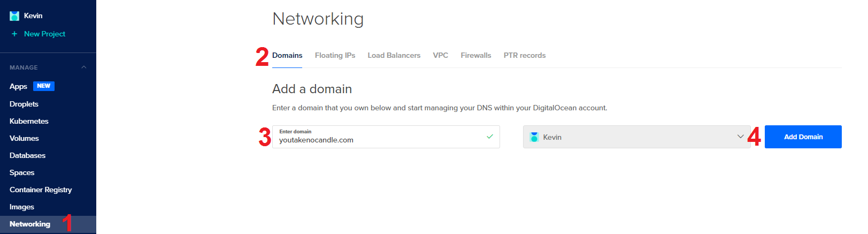Open Droplets in the sidebar
Screen dimensions: 868x234
click(x=24, y=104)
